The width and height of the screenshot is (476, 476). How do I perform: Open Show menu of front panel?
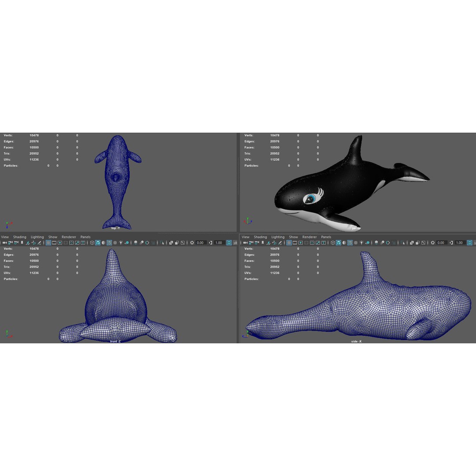53,237
